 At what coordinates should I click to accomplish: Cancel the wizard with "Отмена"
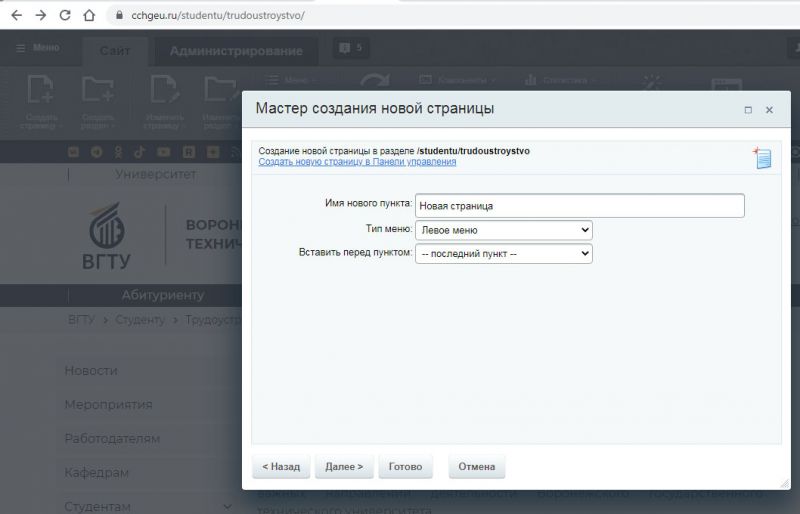tap(477, 467)
